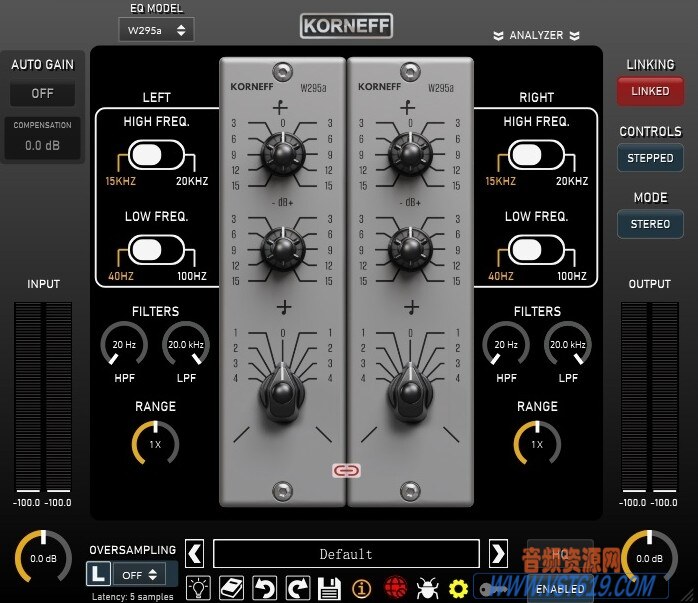Click the right module's high frequency gain knob

pyautogui.click(x=410, y=154)
